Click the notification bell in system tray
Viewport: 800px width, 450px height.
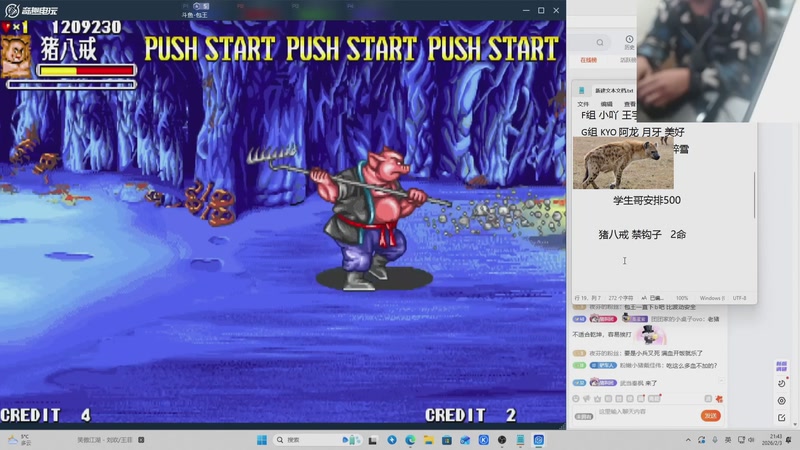point(789,440)
